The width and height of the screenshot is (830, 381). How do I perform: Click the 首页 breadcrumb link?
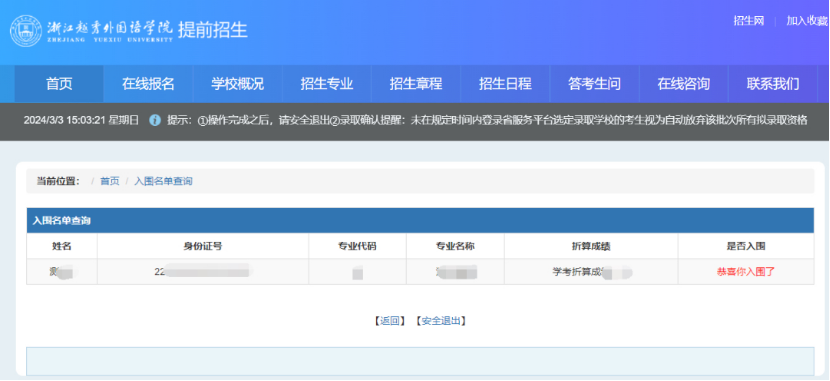(x=110, y=181)
